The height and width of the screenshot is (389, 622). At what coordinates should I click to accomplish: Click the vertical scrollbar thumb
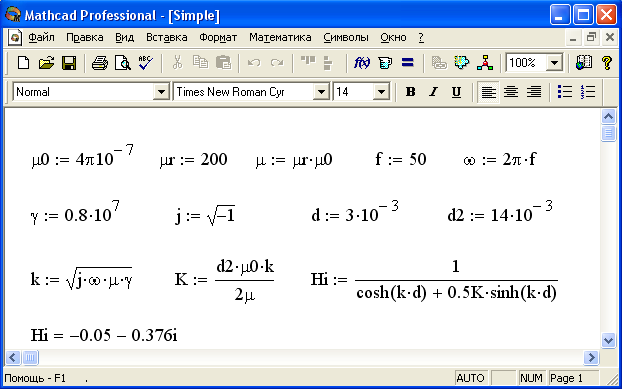click(608, 133)
